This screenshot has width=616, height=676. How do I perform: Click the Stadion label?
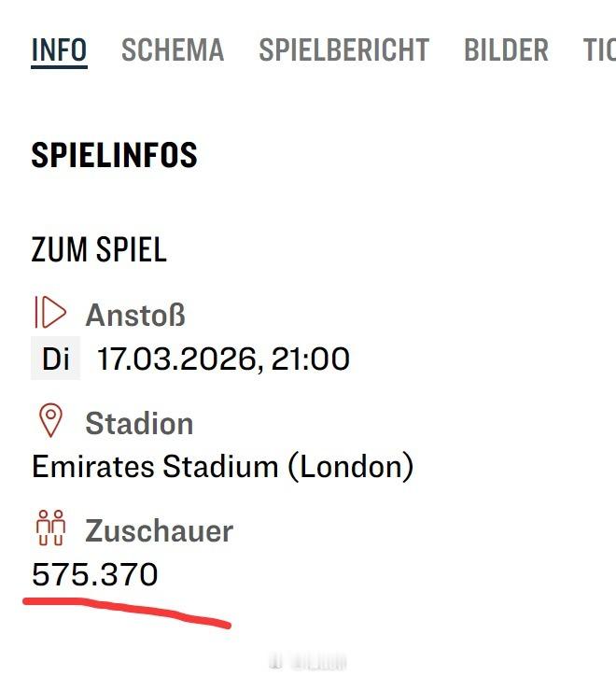click(139, 423)
